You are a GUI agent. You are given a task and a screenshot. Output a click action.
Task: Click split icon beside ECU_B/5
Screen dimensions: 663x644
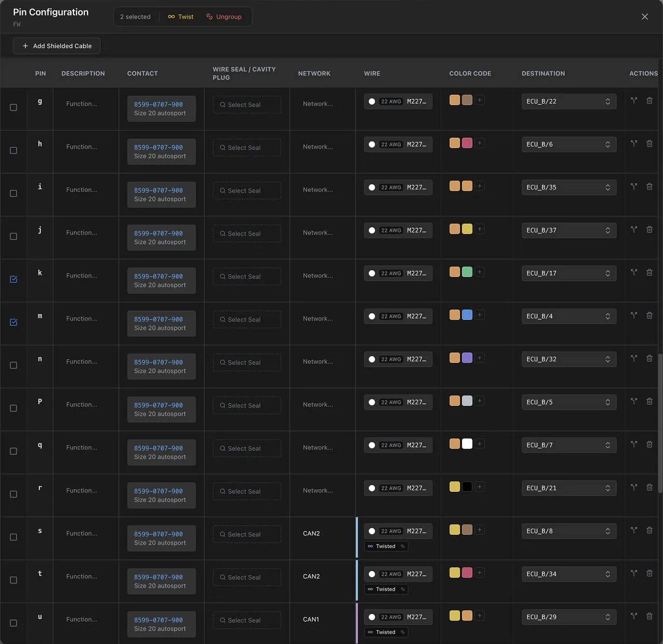point(634,401)
